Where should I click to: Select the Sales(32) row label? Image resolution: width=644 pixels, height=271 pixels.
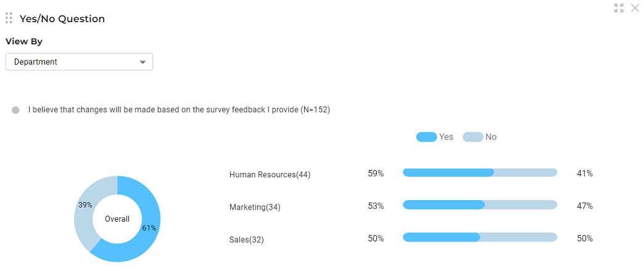246,240
